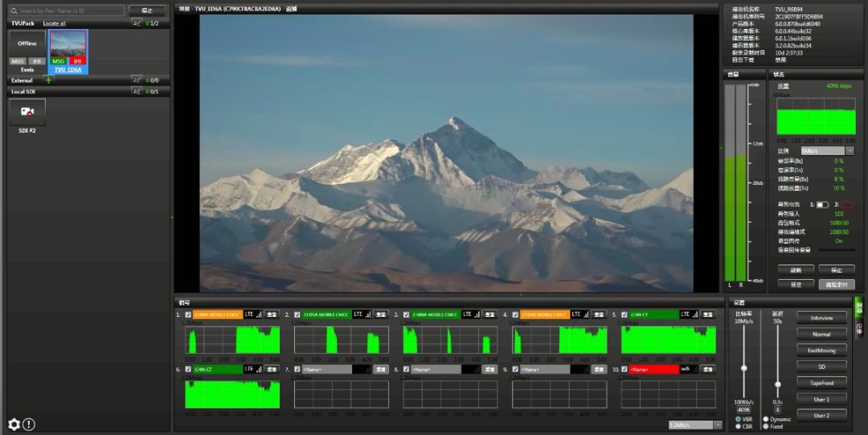Choose the Fixed delay radio button

pyautogui.click(x=765, y=426)
